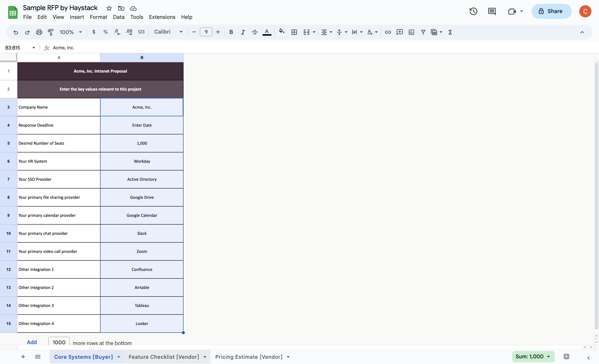
Task: Open version history
Action: (473, 11)
